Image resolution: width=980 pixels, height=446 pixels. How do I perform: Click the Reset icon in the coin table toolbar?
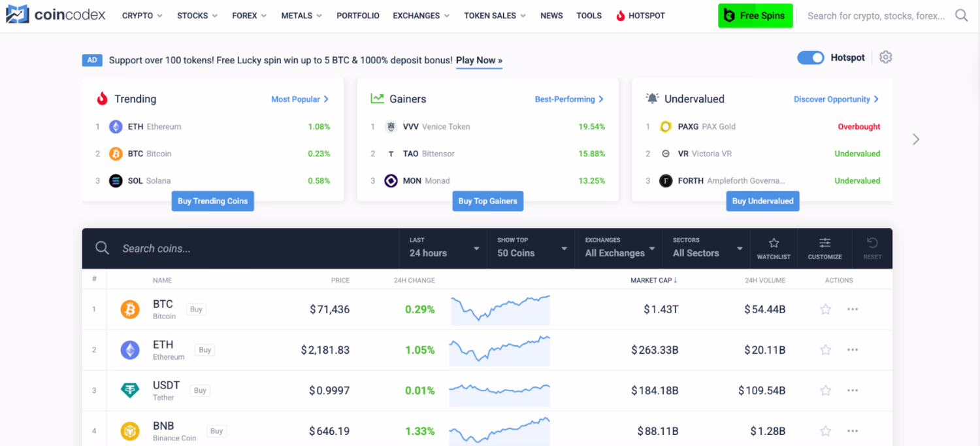point(872,243)
